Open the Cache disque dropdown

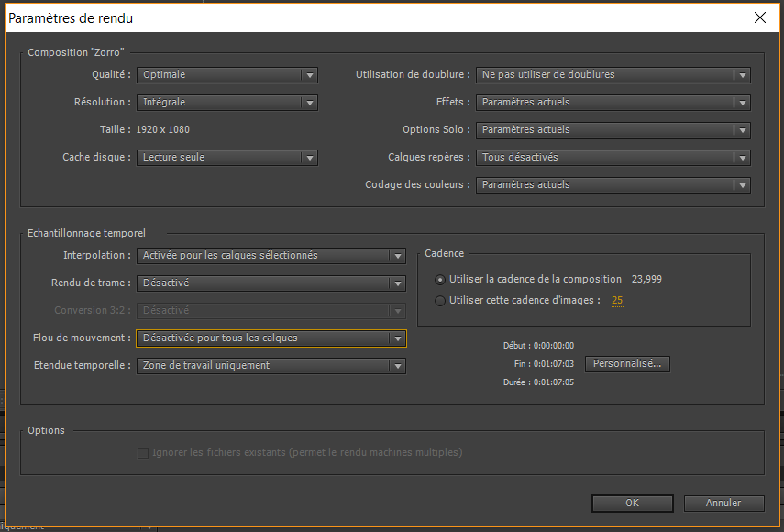coord(226,158)
